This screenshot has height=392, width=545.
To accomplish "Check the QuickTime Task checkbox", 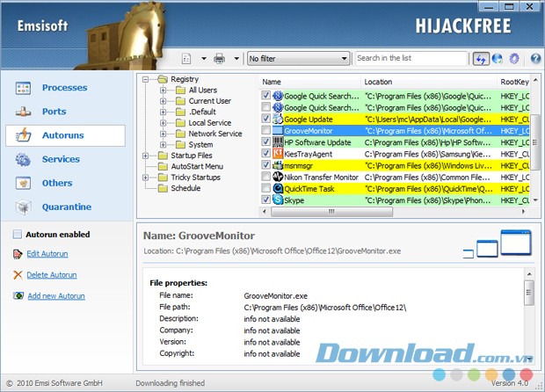I will pos(265,188).
